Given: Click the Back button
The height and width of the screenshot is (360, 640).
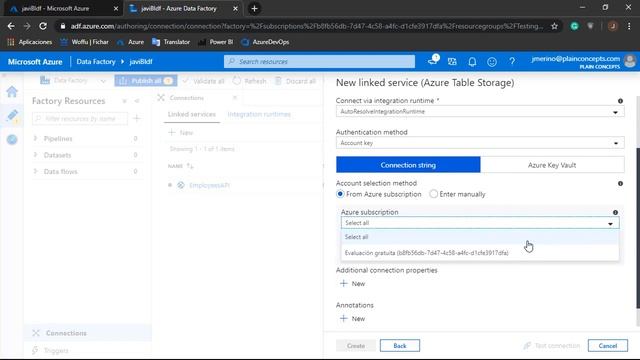Looking at the screenshot, I should point(400,346).
